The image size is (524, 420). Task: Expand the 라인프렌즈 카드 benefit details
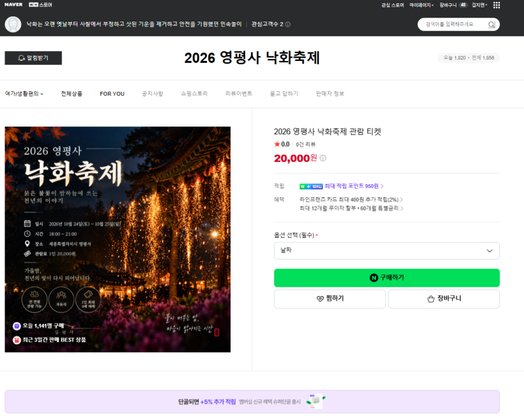point(351,200)
